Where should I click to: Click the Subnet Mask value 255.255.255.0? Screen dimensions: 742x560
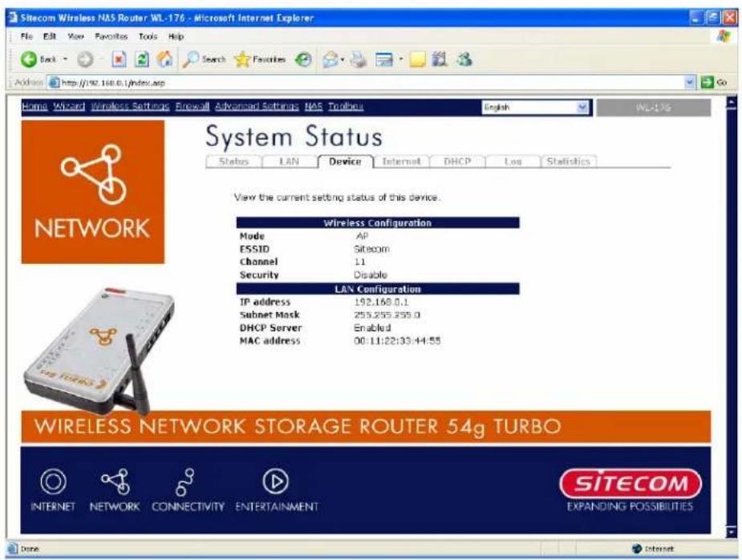(x=387, y=314)
